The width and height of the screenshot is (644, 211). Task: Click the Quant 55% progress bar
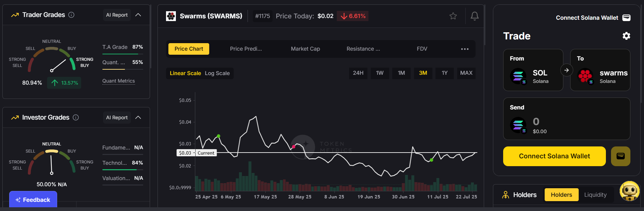point(123,69)
